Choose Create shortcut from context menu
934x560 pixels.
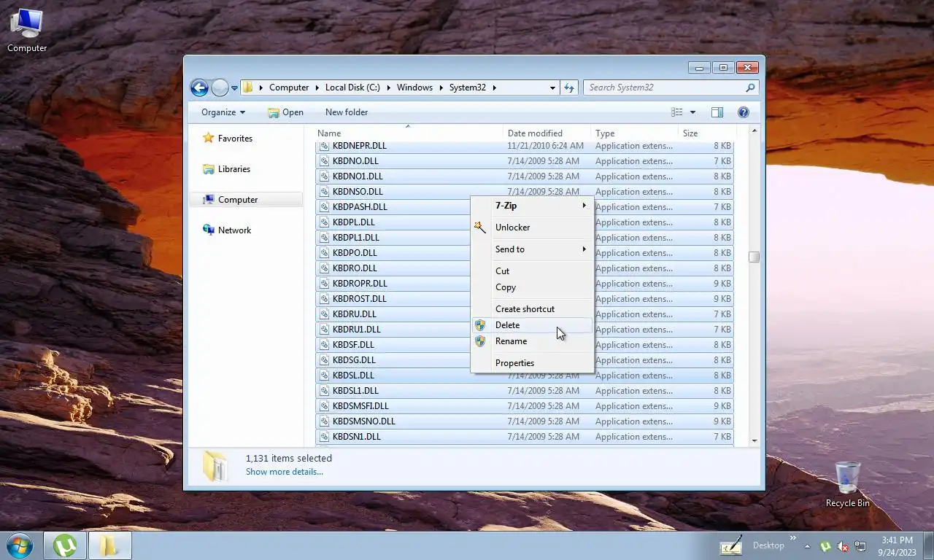(x=532, y=309)
